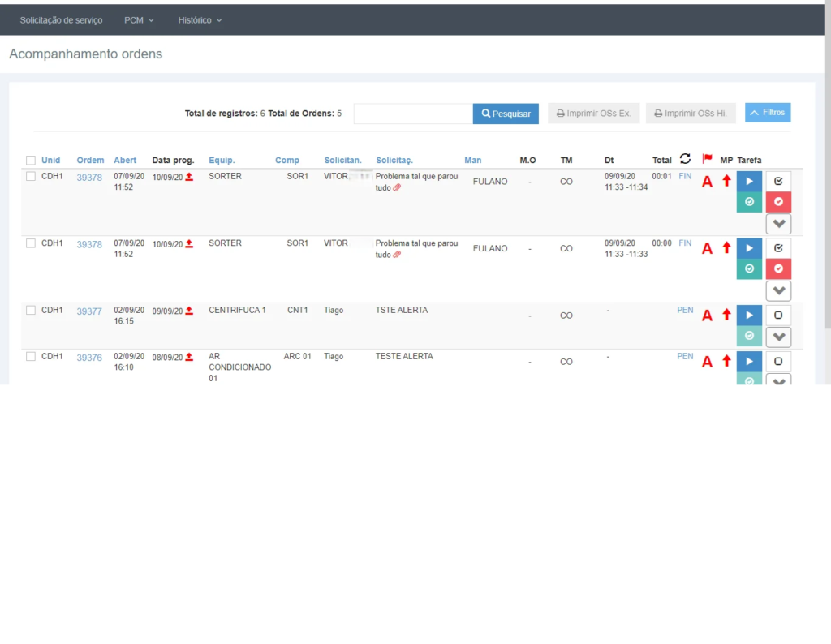The width and height of the screenshot is (831, 644).
Task: Open the PCM dropdown menu
Action: (139, 20)
